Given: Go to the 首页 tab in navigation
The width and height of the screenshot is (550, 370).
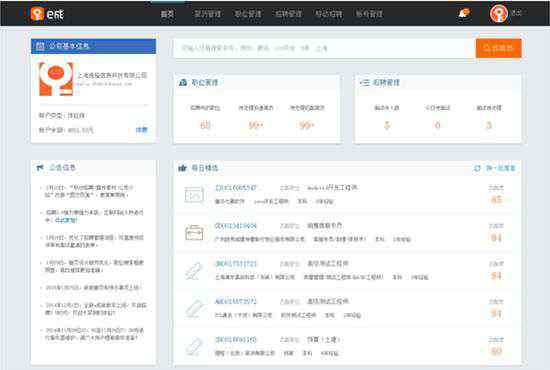Looking at the screenshot, I should coord(167,14).
